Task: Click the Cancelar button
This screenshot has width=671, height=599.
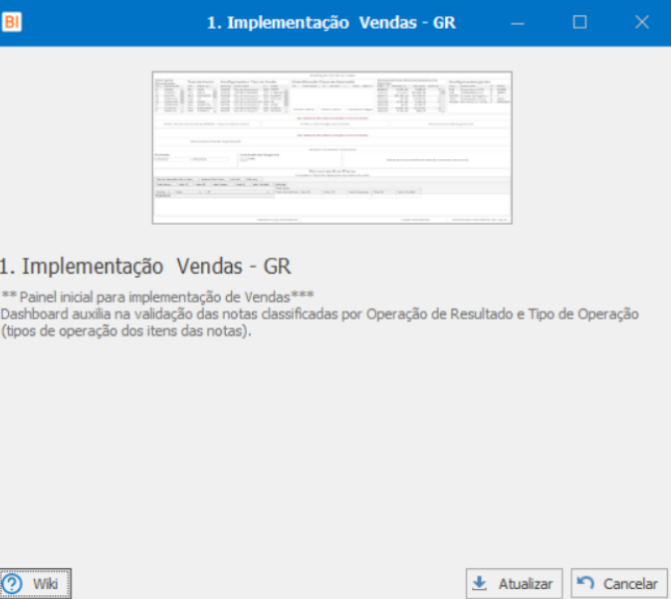Action: tap(619, 583)
